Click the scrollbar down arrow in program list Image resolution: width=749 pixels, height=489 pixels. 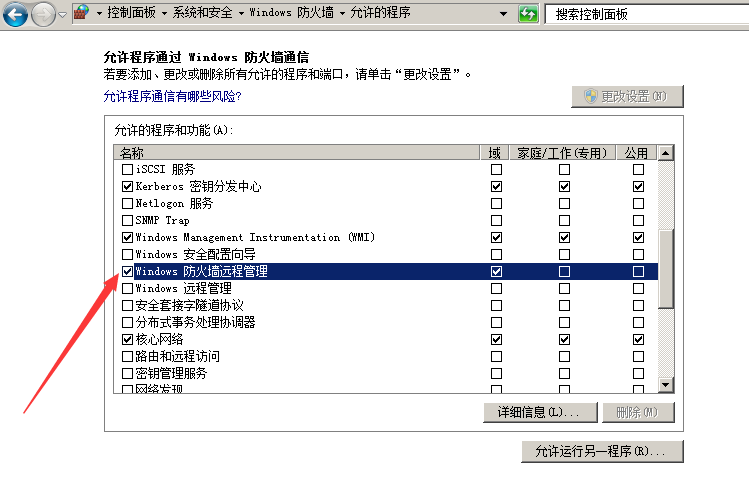[x=665, y=383]
